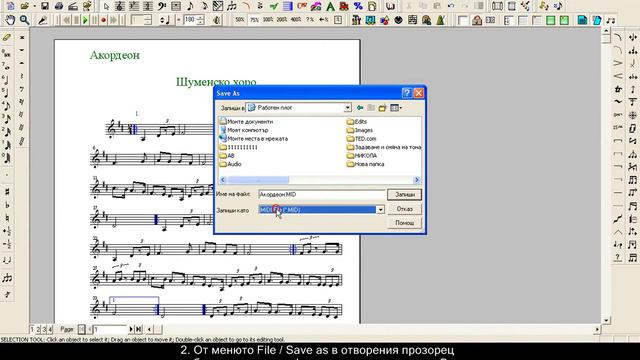Select the Edits folder
The width and height of the screenshot is (640, 360).
pos(357,122)
